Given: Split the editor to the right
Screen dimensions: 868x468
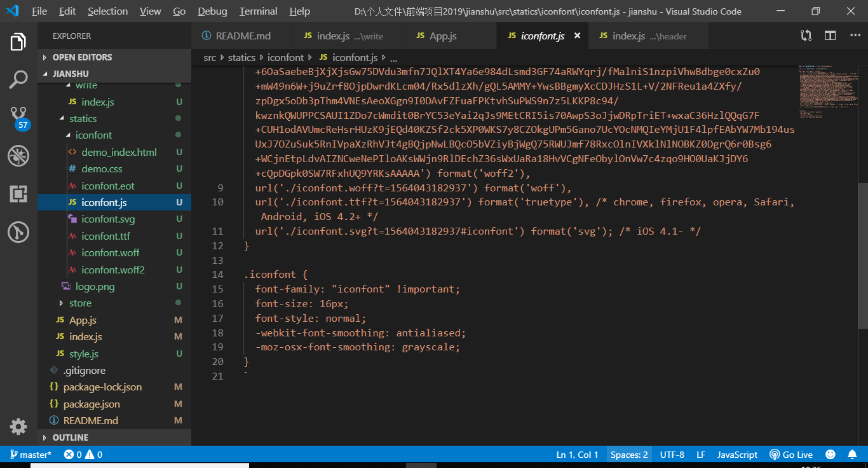Looking at the screenshot, I should point(830,36).
